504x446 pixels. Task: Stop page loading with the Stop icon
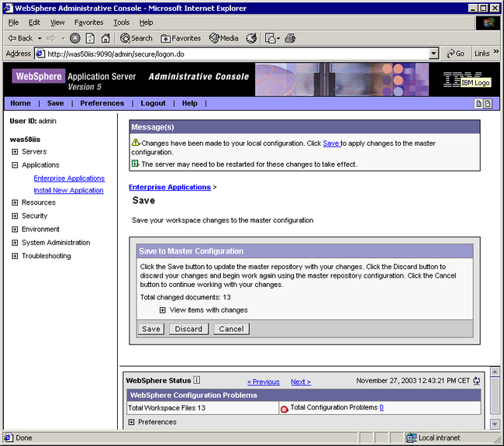click(75, 38)
